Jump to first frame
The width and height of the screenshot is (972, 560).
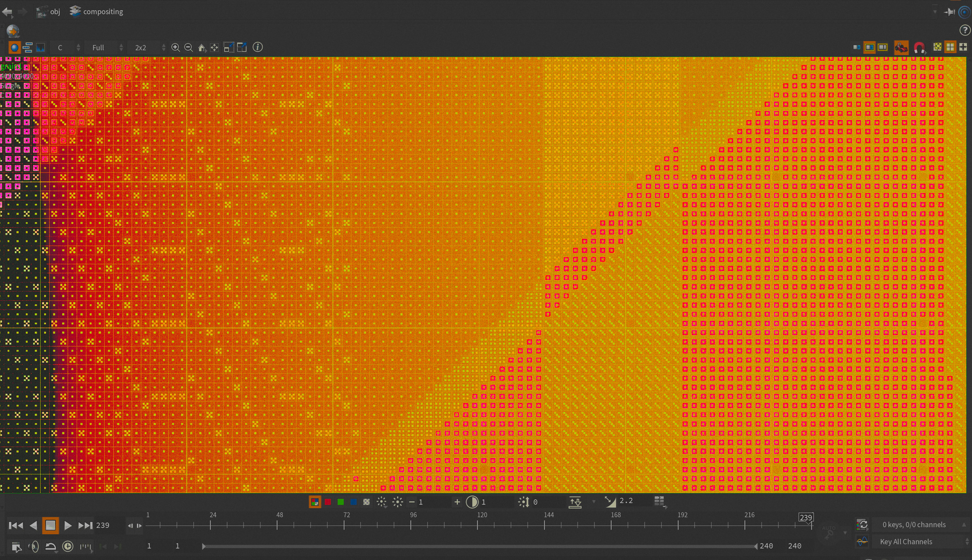click(x=16, y=525)
